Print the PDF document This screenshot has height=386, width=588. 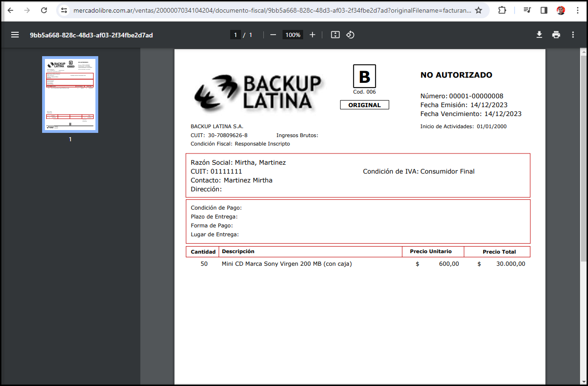556,35
